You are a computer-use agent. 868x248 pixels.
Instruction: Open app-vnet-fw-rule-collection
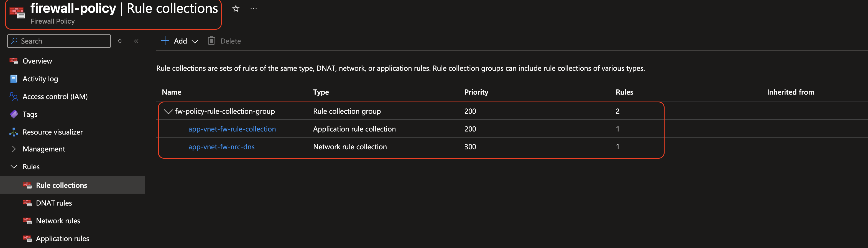coord(233,129)
